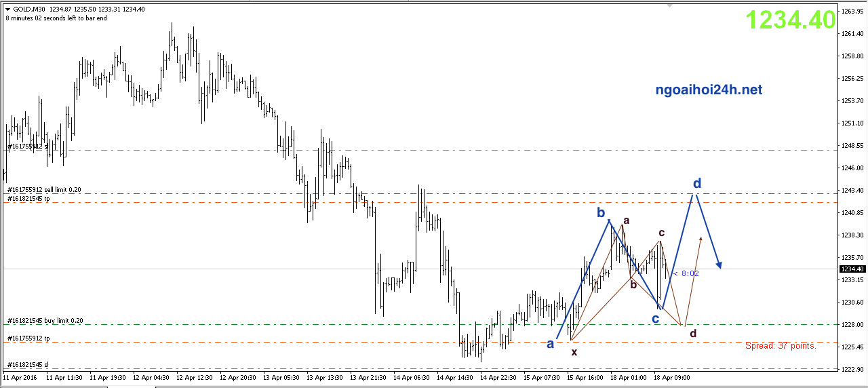Click the ngoaihoi24h.net watermark link

pyautogui.click(x=709, y=90)
